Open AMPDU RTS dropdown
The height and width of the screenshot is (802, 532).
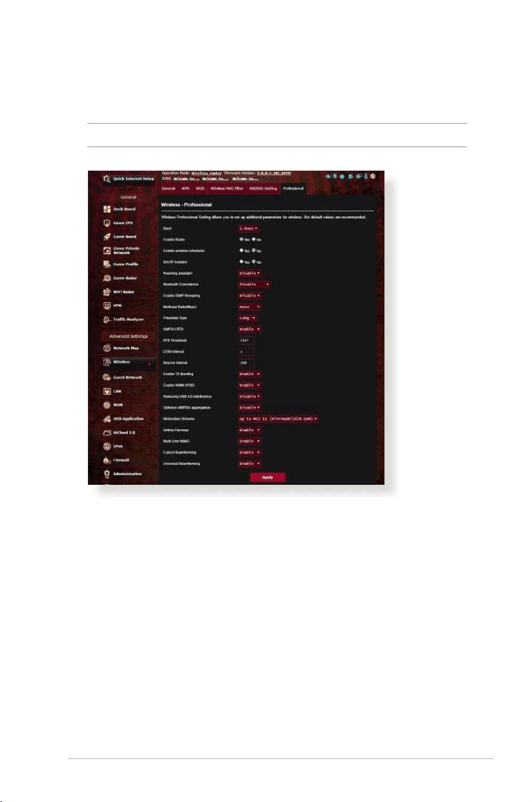coord(250,329)
